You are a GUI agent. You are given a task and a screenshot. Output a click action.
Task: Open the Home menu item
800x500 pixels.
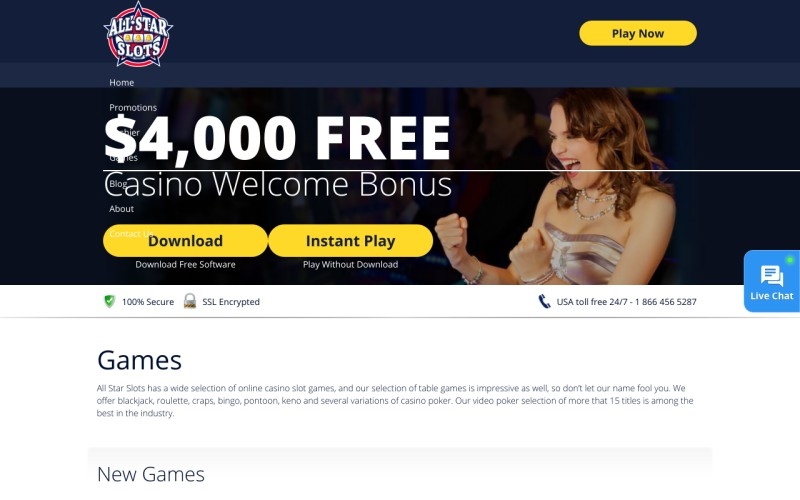tap(121, 83)
